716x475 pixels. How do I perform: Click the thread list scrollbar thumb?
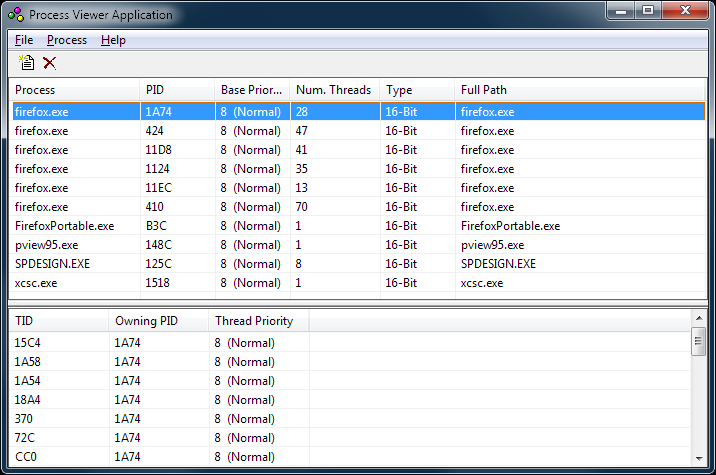(699, 341)
